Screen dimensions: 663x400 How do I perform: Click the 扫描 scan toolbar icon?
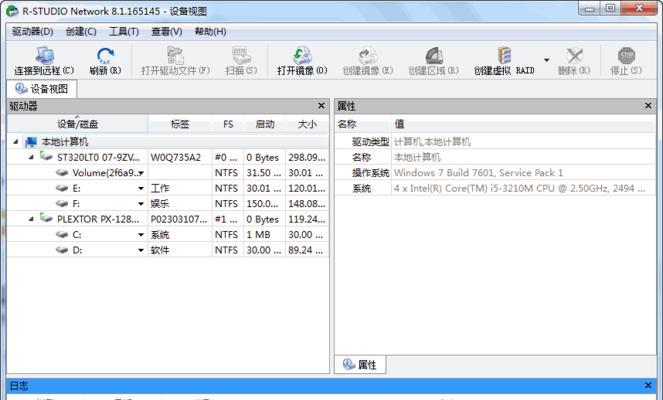pos(241,55)
